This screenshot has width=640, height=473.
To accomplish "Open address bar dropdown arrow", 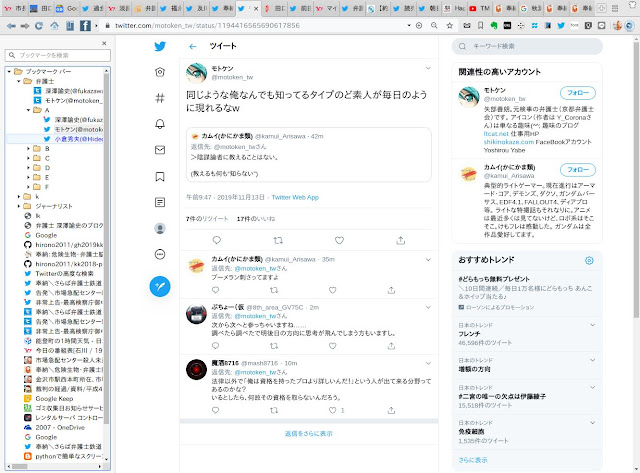I will click(x=409, y=26).
